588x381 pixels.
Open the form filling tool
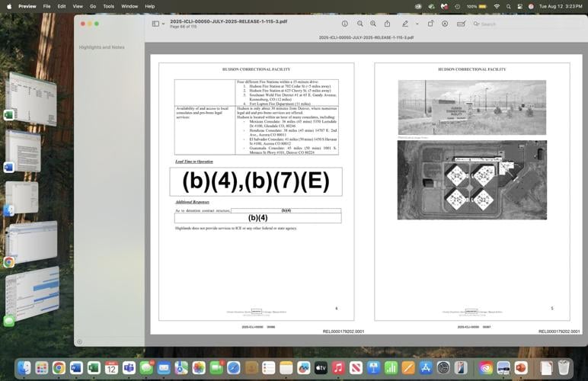(x=462, y=24)
